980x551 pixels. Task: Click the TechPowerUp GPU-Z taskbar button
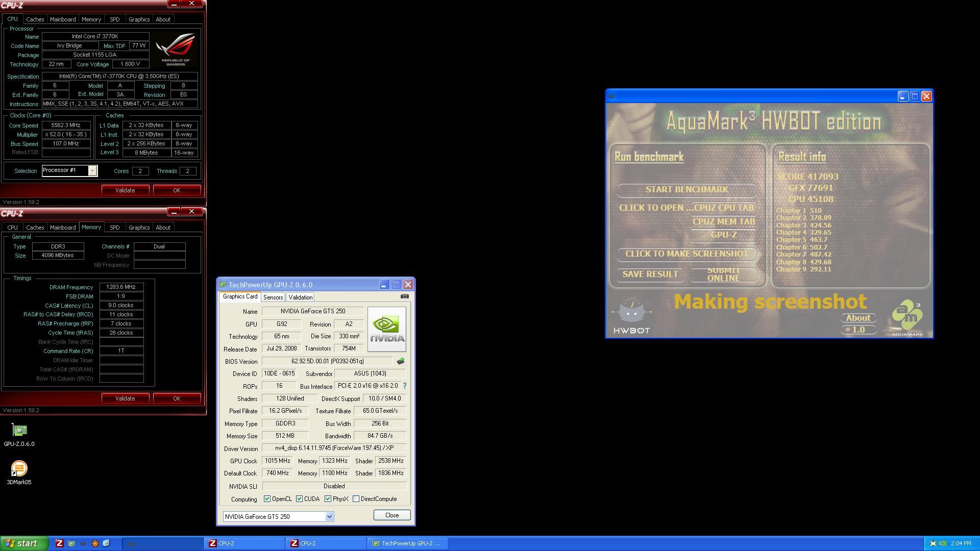[x=407, y=543]
